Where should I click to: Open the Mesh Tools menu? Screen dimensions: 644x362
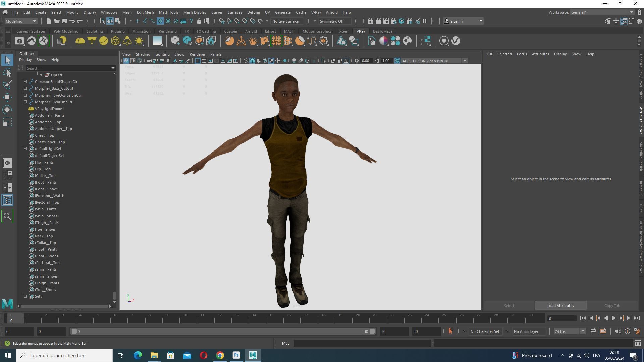[168, 12]
